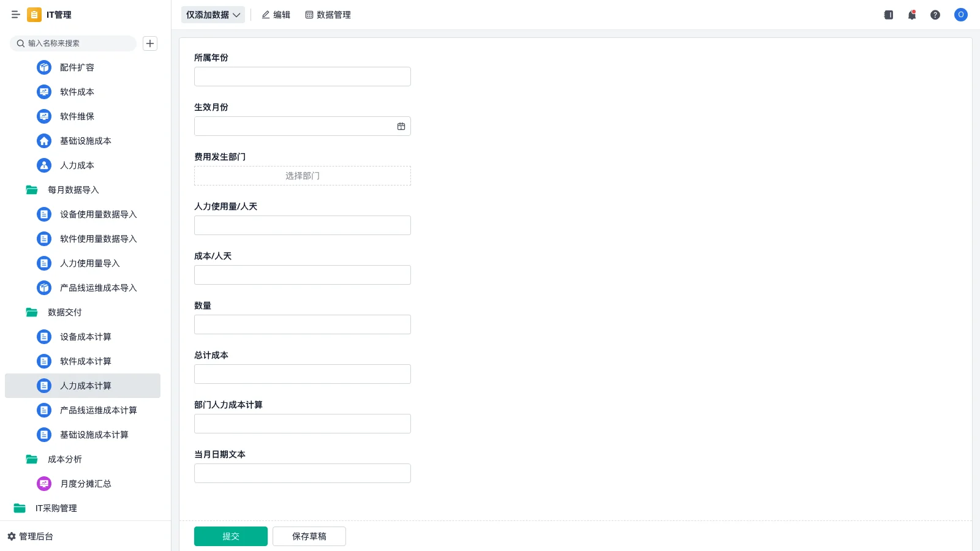Screen dimensions: 980x551
Task: Click the 选择部门 selector
Action: (x=302, y=176)
